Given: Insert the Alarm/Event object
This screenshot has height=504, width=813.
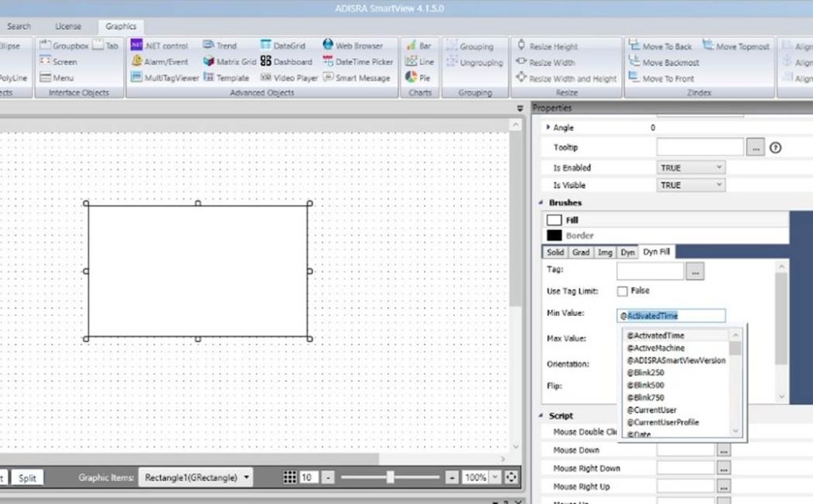Looking at the screenshot, I should pyautogui.click(x=160, y=62).
